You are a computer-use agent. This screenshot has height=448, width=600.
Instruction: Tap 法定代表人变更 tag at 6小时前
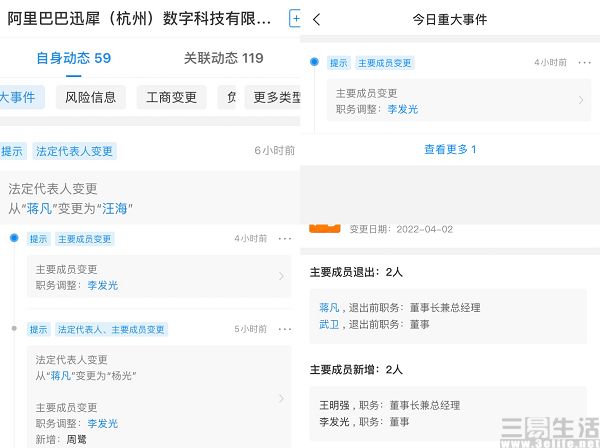coord(74,151)
